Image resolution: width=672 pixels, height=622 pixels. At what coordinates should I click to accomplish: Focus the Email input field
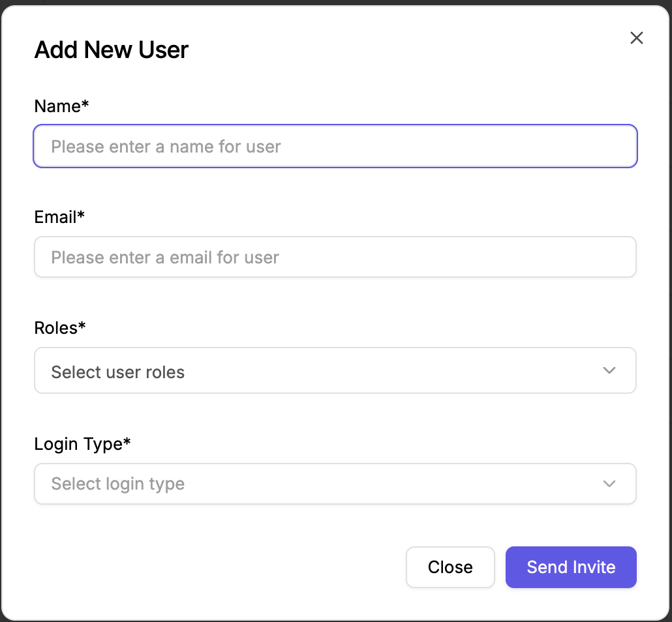tap(335, 257)
